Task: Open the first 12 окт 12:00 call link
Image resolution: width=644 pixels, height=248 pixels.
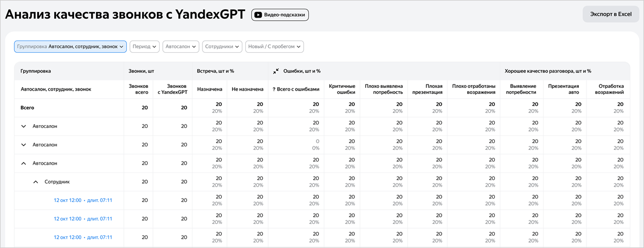Action: coord(83,200)
